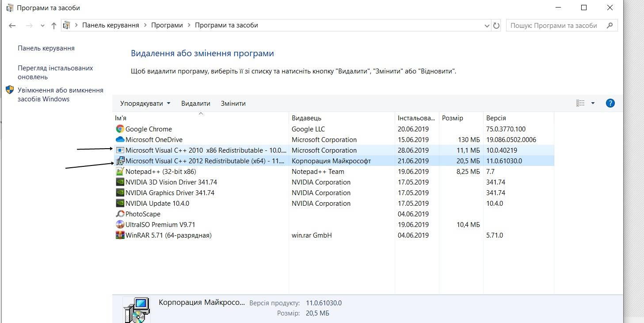Screen dimensions: 644x323
Task: Select NVIDIA 3D Vision Driver 341.74
Action: pos(333,182)
